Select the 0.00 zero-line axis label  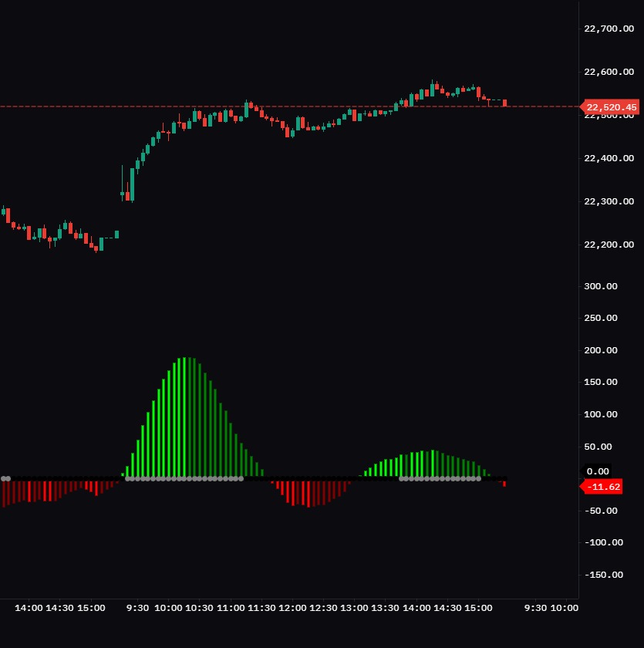(x=597, y=471)
